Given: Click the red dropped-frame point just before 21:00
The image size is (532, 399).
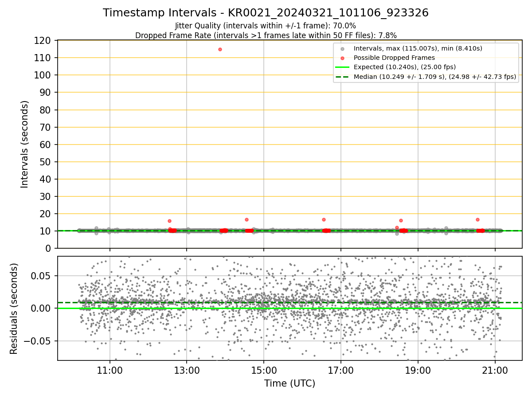Looking at the screenshot, I should pyautogui.click(x=477, y=219).
